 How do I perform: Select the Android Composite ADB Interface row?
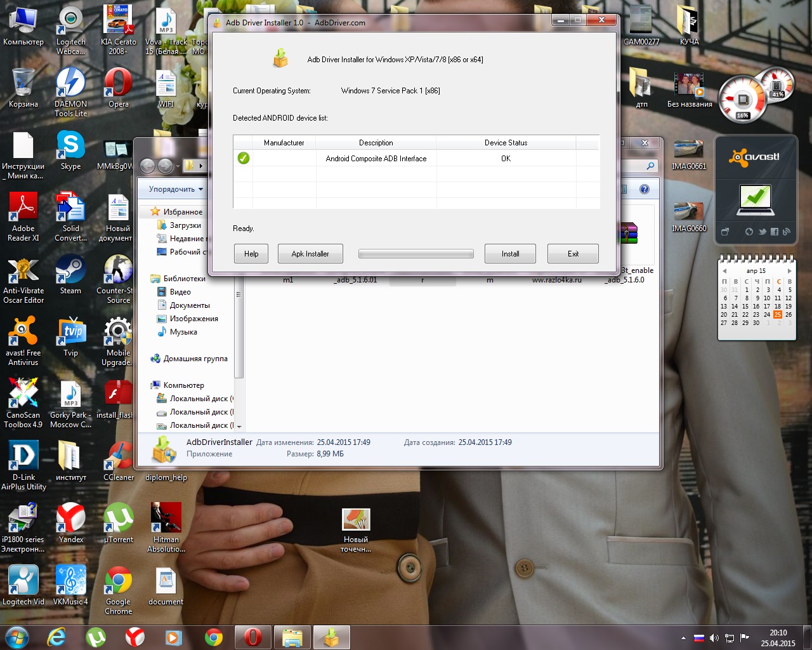click(376, 159)
